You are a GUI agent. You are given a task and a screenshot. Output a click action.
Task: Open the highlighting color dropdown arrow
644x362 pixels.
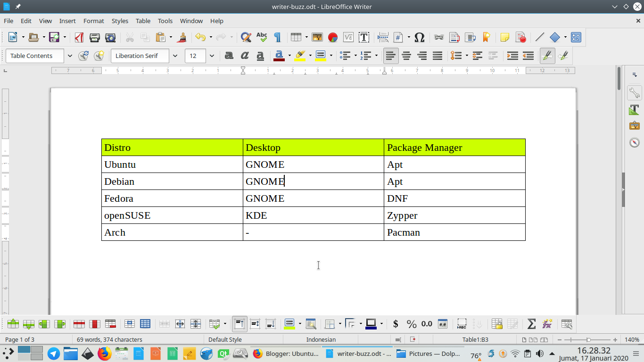pos(310,56)
